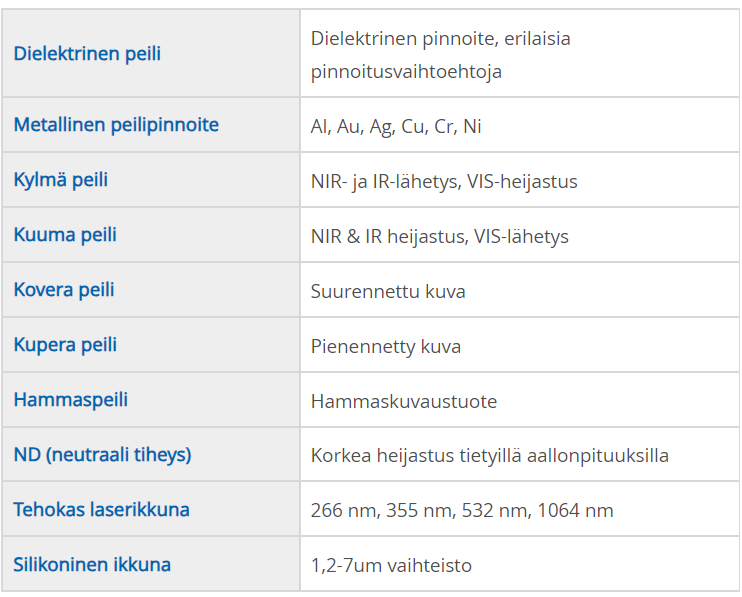Image resolution: width=742 pixels, height=597 pixels.
Task: Click the '1,2-7um vaihteisto' cell
Action: click(391, 566)
